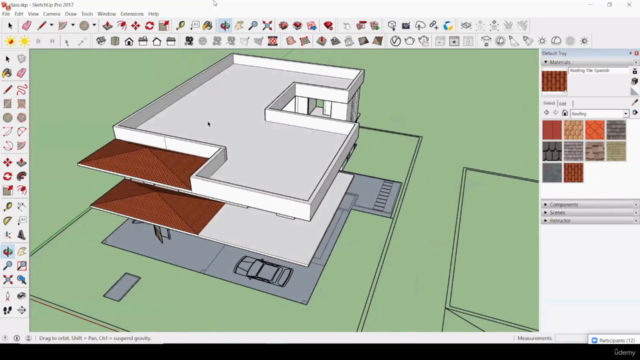The width and height of the screenshot is (640, 360).
Task: Go to In Model home materials
Action: tap(565, 113)
